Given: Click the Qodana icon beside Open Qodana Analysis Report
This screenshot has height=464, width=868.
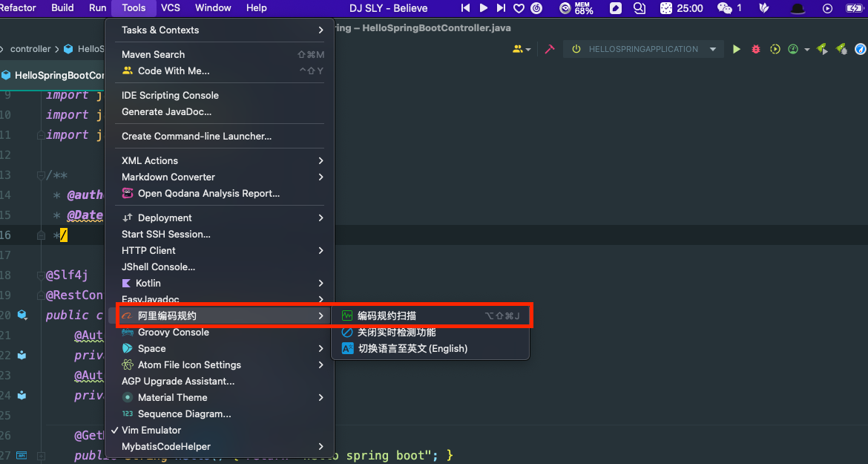Looking at the screenshot, I should [128, 193].
